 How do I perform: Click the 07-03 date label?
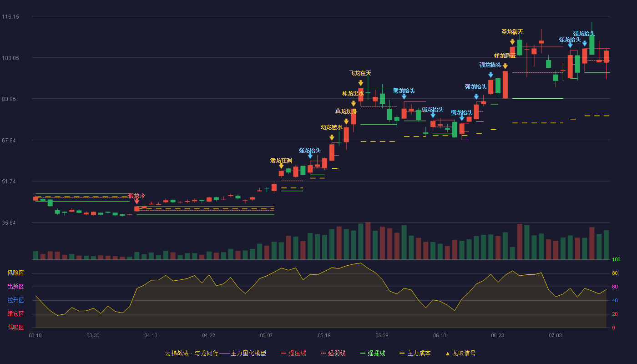[555, 335]
